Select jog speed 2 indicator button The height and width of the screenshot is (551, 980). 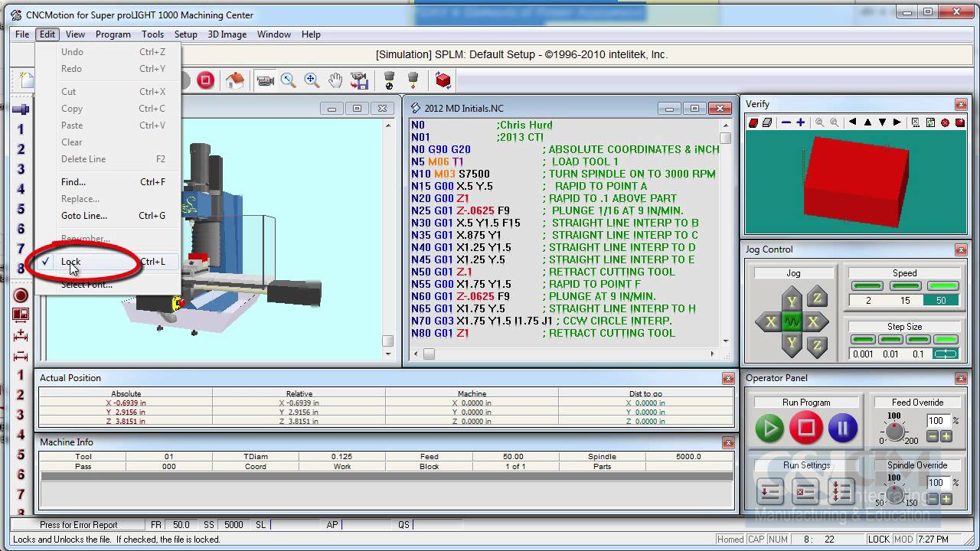867,285
